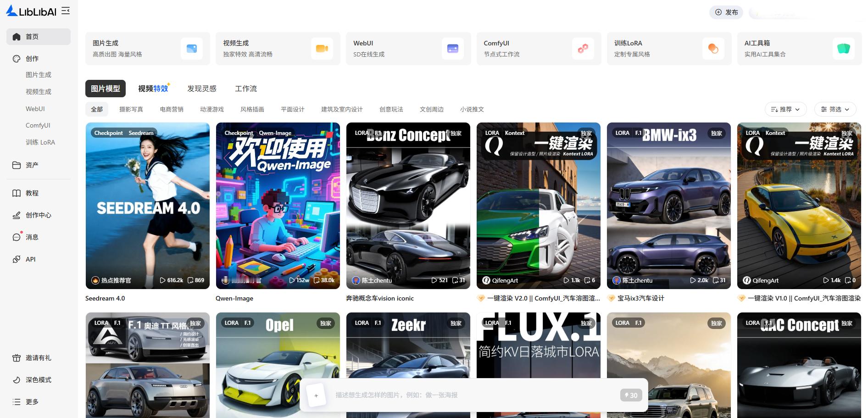Screen dimensions: 868x418
Task: Select the 文创周边 category filter
Action: (x=432, y=109)
